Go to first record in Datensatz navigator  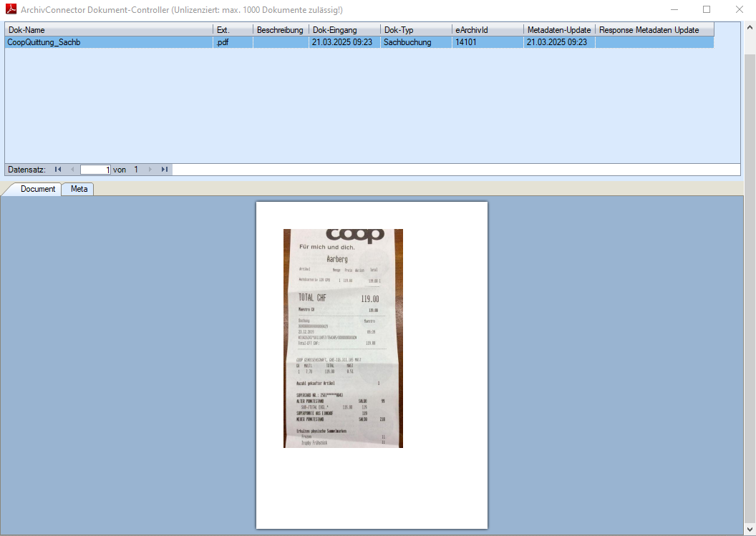pyautogui.click(x=58, y=169)
